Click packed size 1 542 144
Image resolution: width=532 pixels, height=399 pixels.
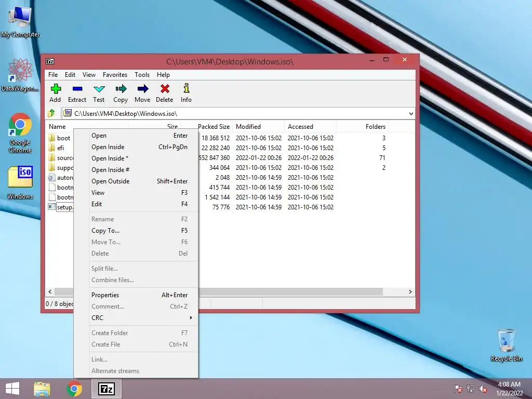point(217,197)
